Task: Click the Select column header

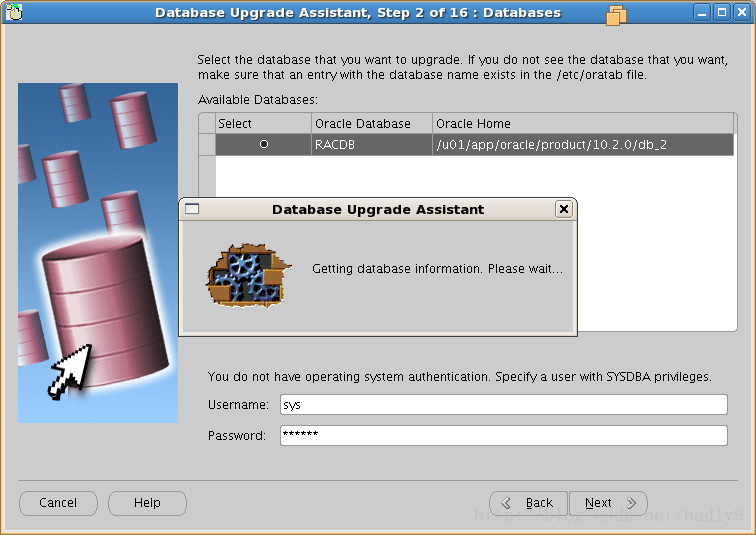Action: click(263, 123)
